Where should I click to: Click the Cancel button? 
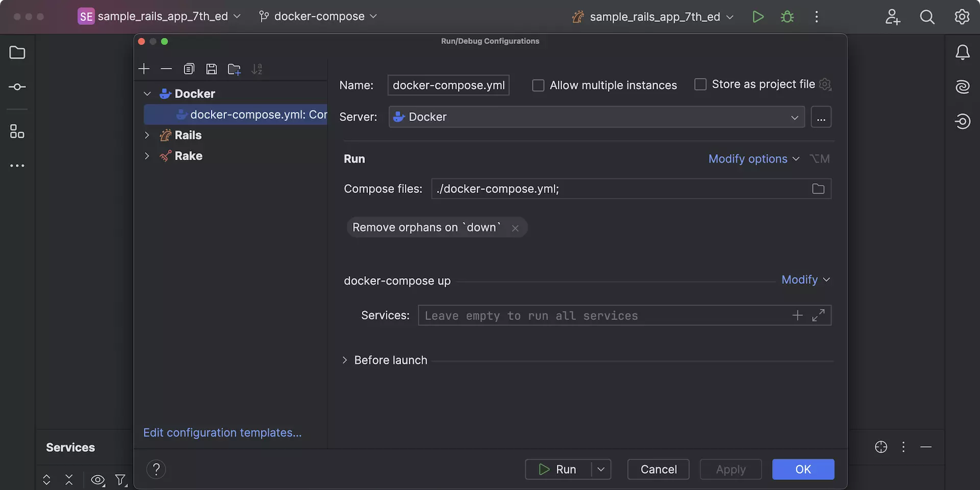coord(658,469)
